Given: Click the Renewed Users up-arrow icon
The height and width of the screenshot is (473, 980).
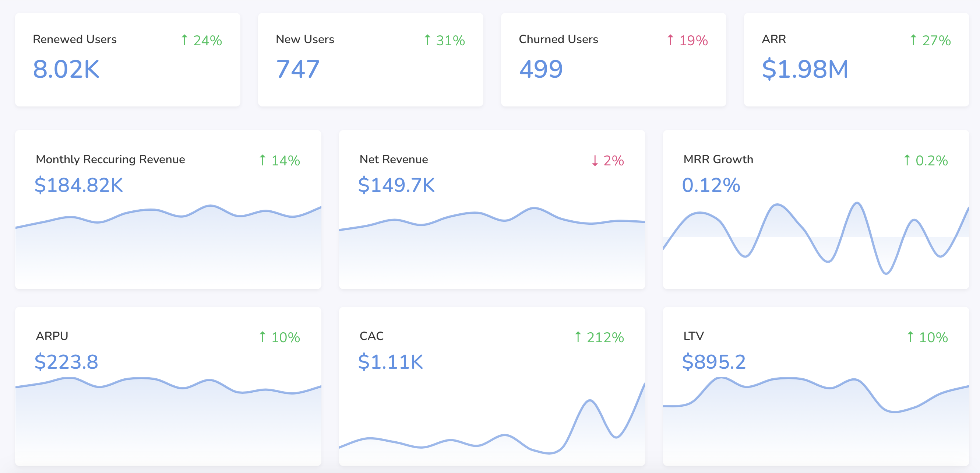Looking at the screenshot, I should click(x=184, y=40).
